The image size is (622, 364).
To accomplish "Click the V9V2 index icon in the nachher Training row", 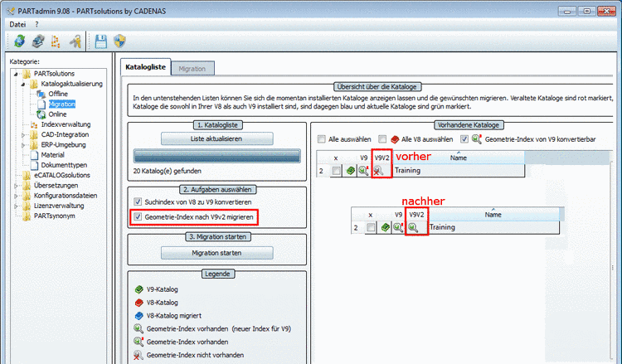I will click(413, 227).
